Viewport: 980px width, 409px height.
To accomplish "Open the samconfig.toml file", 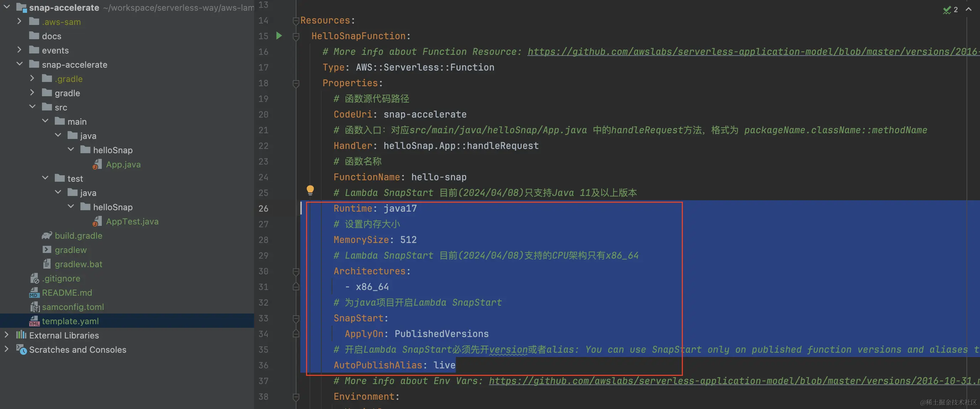I will pos(72,307).
